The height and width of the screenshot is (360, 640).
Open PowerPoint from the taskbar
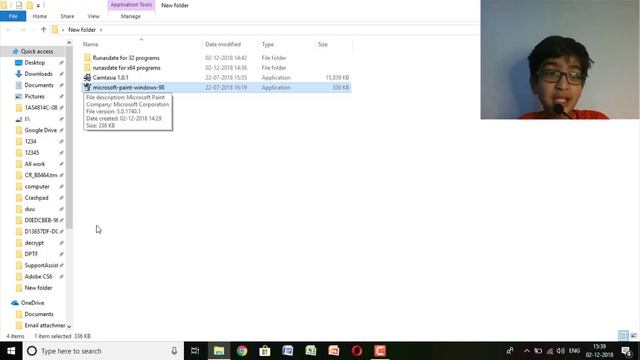tap(334, 351)
